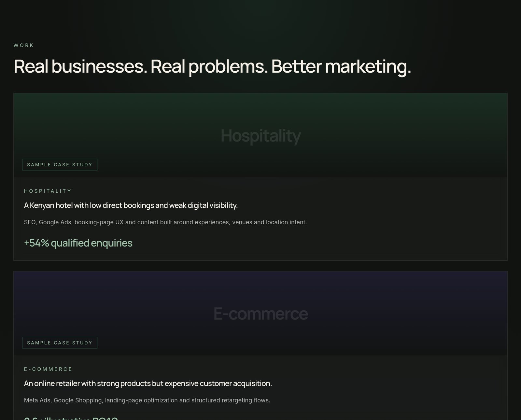
Task: Click the WORK section label
Action: click(23, 45)
